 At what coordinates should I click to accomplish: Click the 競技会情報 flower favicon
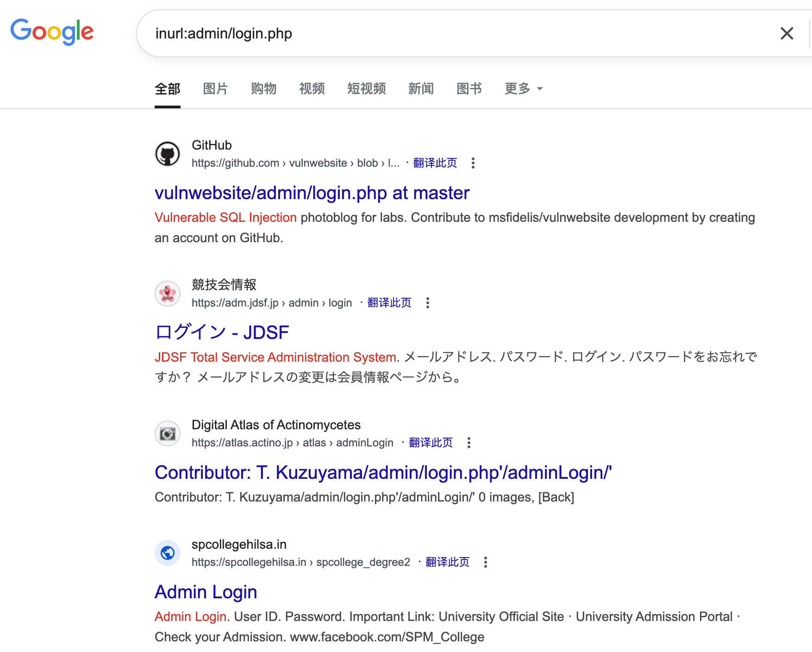tap(168, 293)
